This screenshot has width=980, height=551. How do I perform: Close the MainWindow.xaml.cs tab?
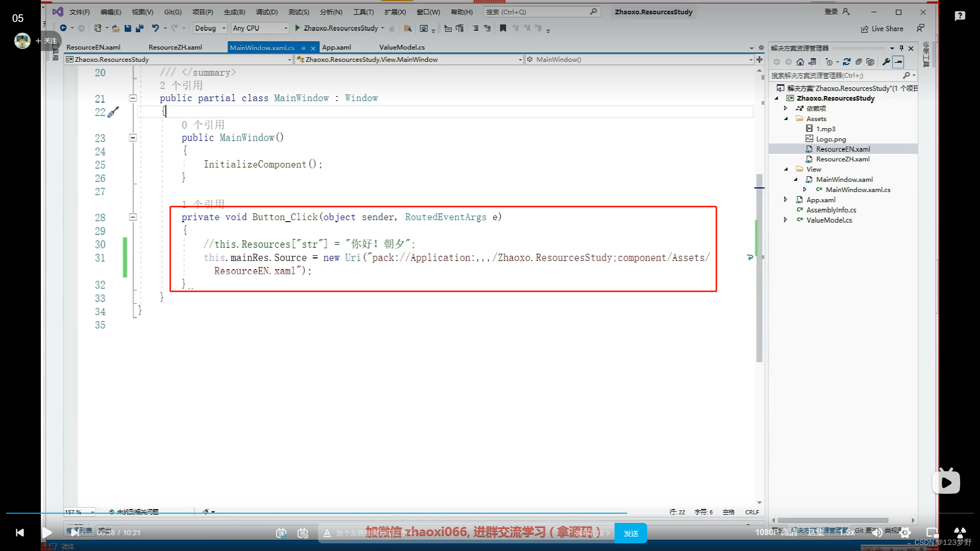[313, 48]
